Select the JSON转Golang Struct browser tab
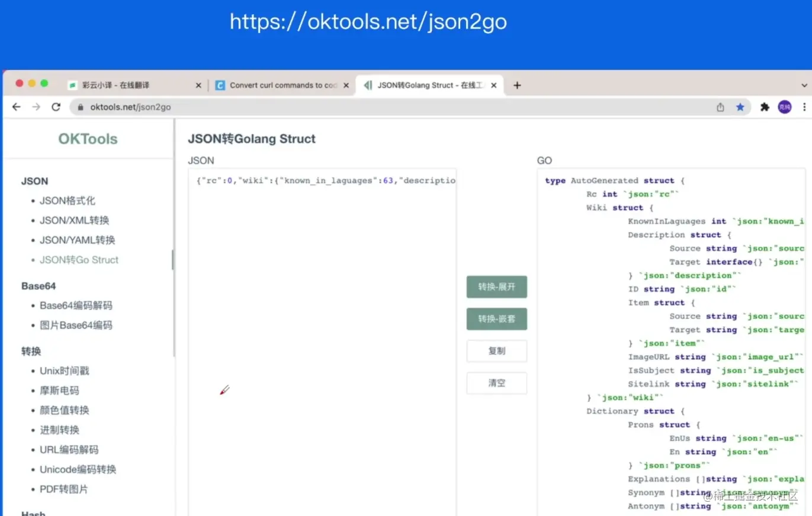This screenshot has width=812, height=516. pyautogui.click(x=429, y=85)
